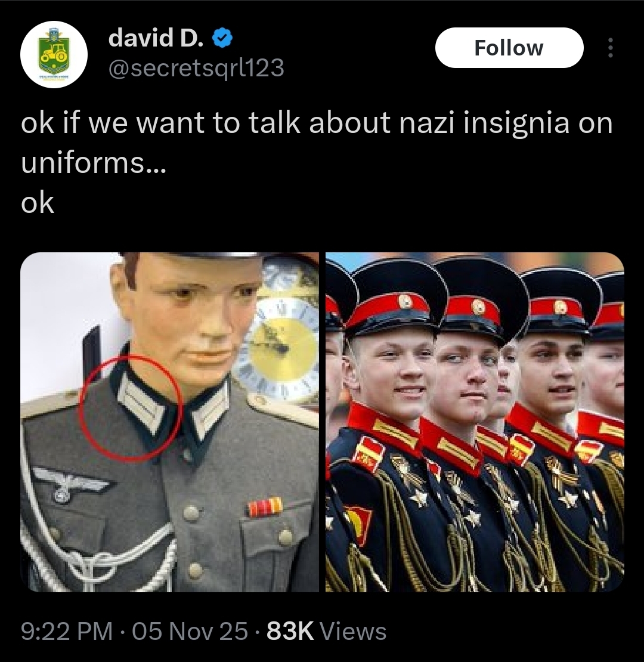This screenshot has height=662, width=644.
Task: Click the ribbon bar above chest pocket
Action: pyautogui.click(x=264, y=506)
